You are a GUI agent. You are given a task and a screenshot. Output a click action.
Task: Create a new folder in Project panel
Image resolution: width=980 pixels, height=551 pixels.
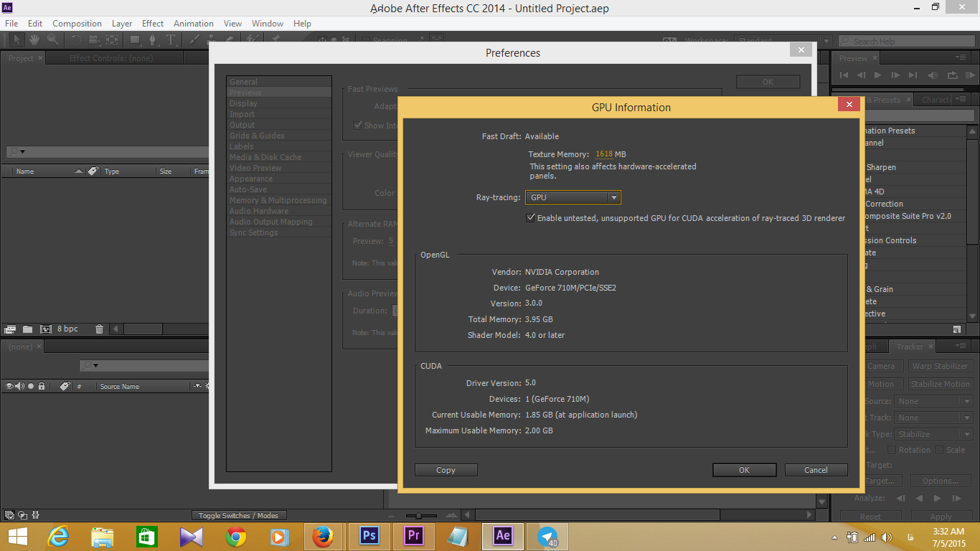tap(27, 329)
